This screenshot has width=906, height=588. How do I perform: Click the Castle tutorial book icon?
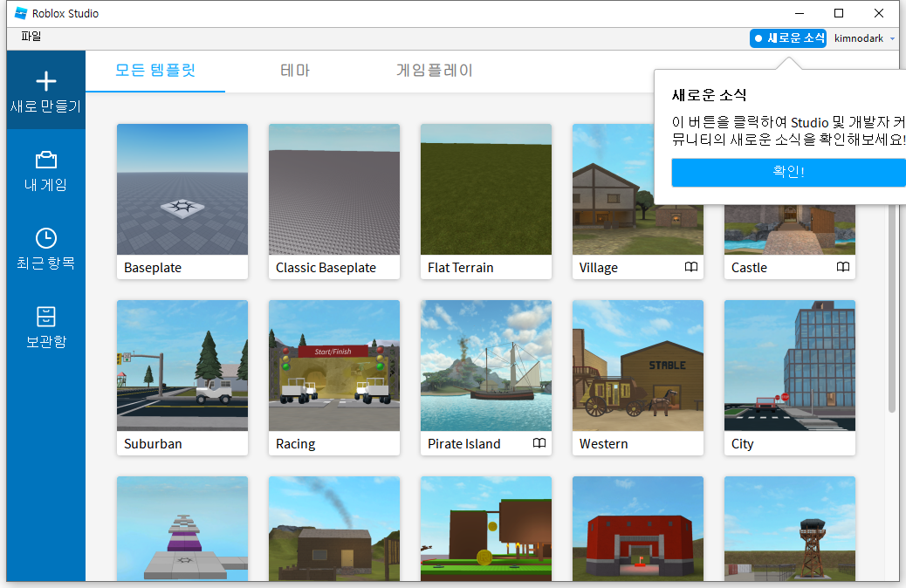pyautogui.click(x=843, y=267)
